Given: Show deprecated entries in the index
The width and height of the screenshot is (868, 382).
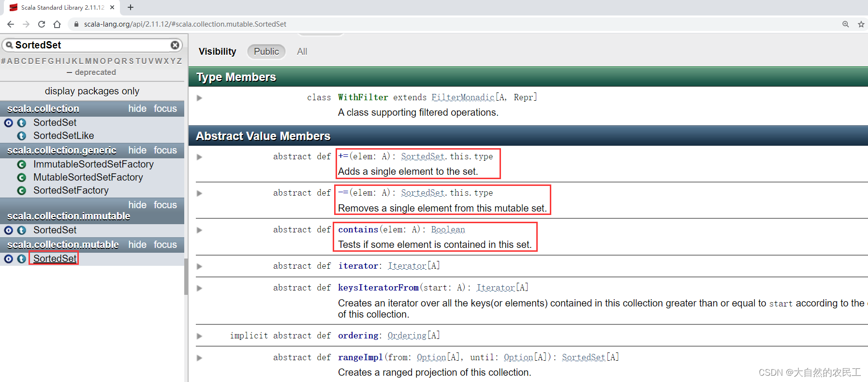Looking at the screenshot, I should [95, 72].
